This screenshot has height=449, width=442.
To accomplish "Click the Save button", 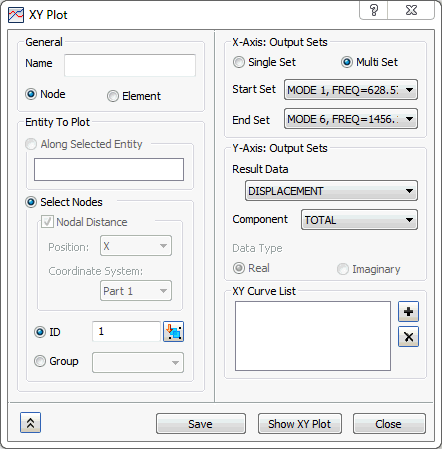I will point(201,424).
